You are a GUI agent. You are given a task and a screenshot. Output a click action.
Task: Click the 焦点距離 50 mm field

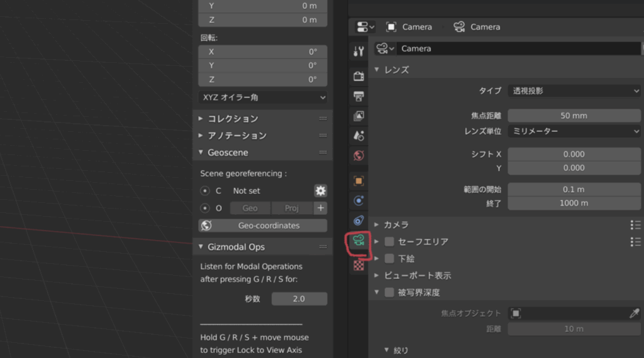pyautogui.click(x=574, y=116)
